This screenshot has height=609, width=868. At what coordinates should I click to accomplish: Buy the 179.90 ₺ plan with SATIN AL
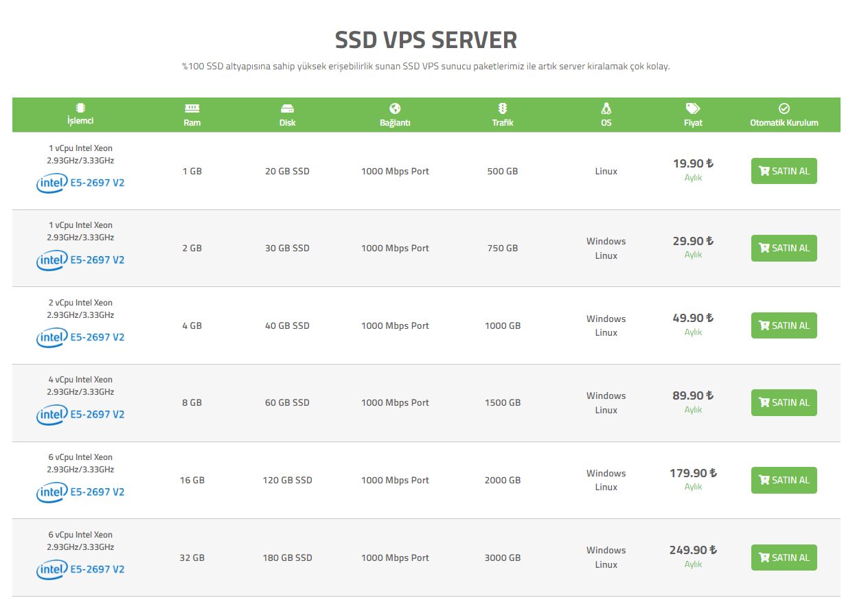pos(784,480)
